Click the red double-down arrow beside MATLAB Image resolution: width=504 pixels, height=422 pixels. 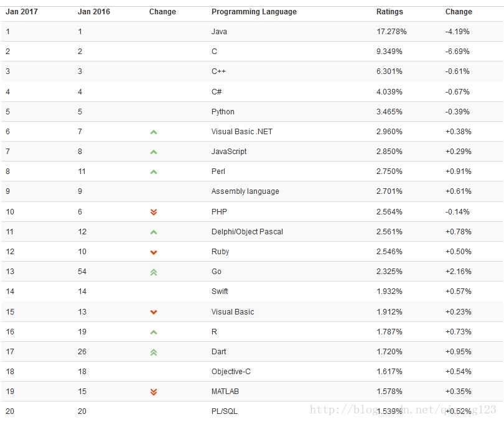(154, 392)
